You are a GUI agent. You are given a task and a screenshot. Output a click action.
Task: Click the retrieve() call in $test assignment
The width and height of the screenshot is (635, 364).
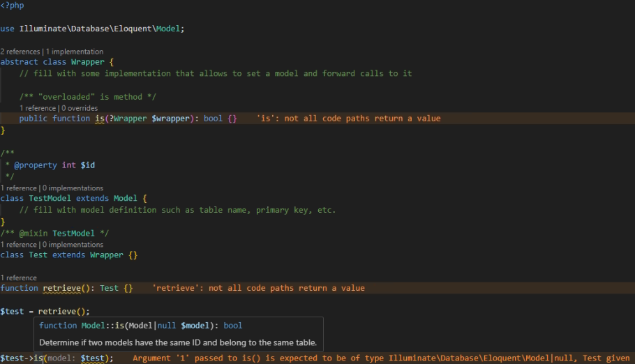[63, 311]
